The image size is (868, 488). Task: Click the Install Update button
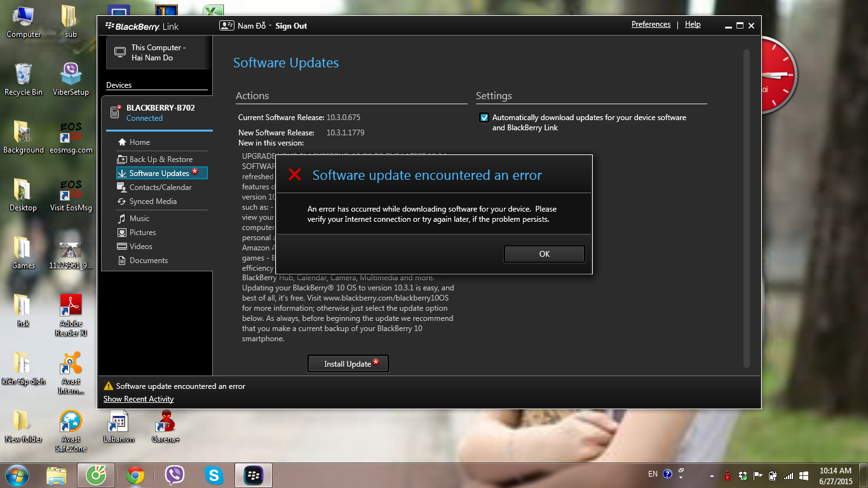pyautogui.click(x=348, y=363)
